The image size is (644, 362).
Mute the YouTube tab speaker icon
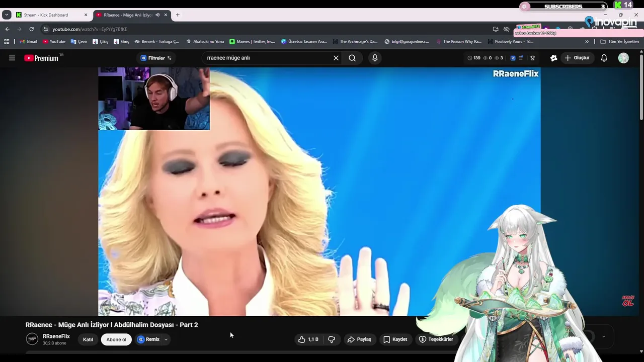(x=157, y=15)
